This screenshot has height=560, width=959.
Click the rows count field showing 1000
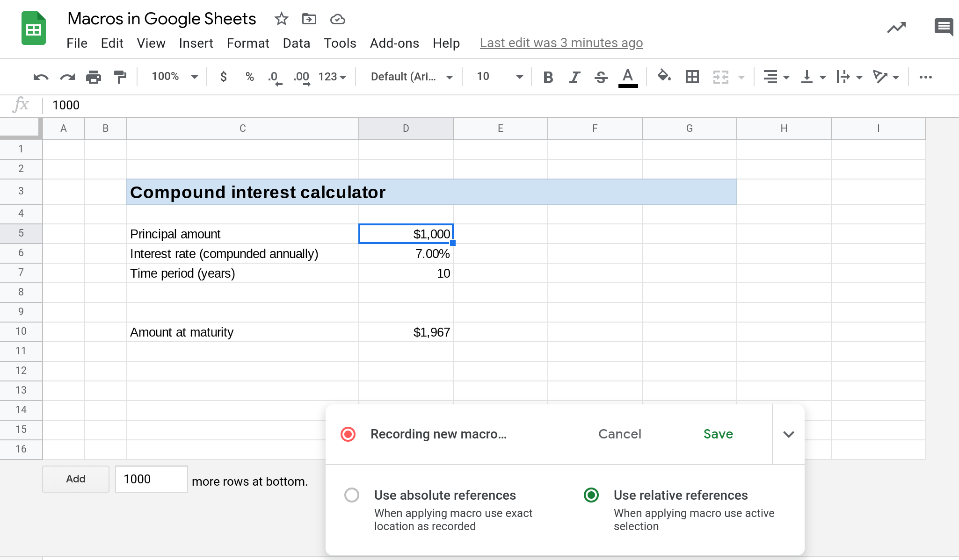(152, 479)
